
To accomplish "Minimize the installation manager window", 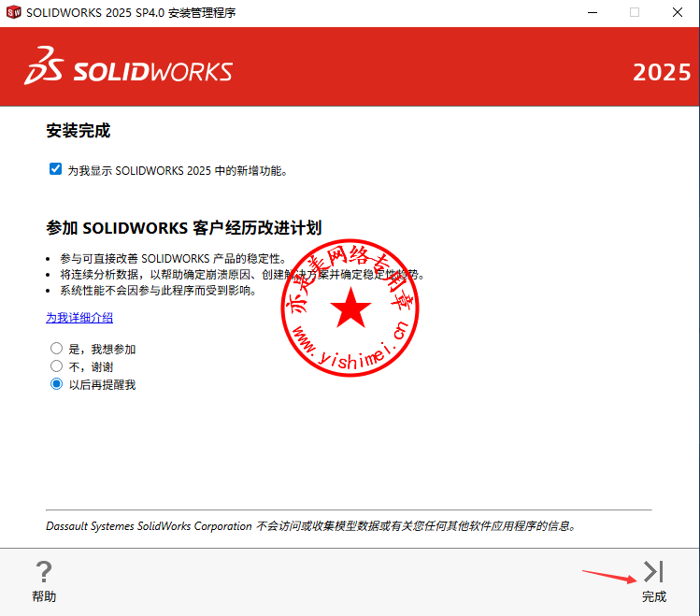I will [593, 12].
